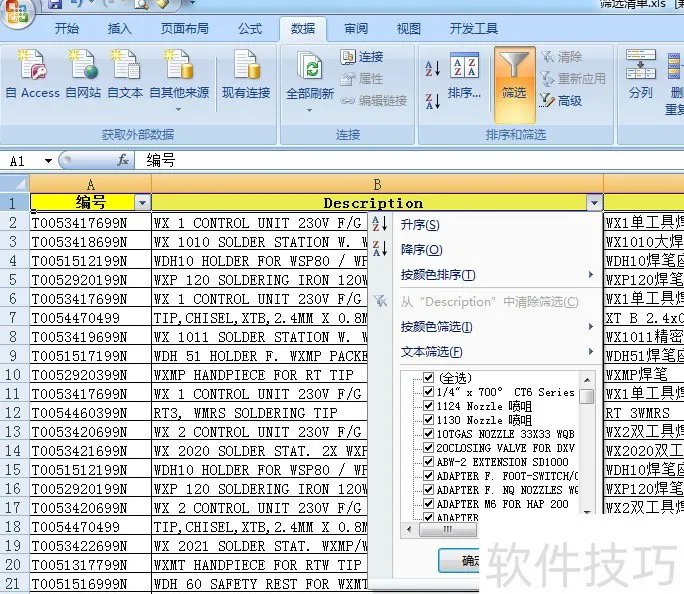Viewport: 684px width, 594px height.
Task: Switch to the 公式 (Formulas) tab
Action: point(250,29)
